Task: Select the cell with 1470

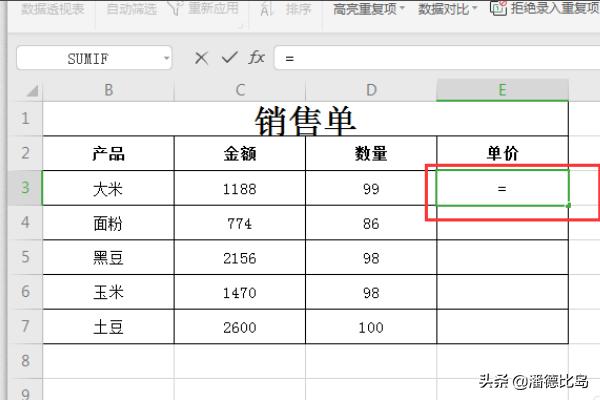Action: pyautogui.click(x=240, y=292)
